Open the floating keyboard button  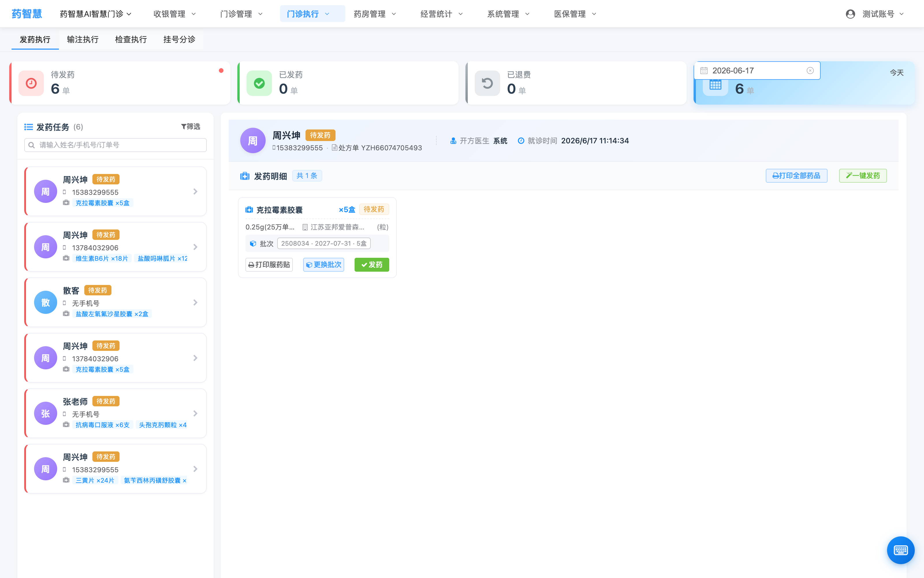pyautogui.click(x=901, y=550)
